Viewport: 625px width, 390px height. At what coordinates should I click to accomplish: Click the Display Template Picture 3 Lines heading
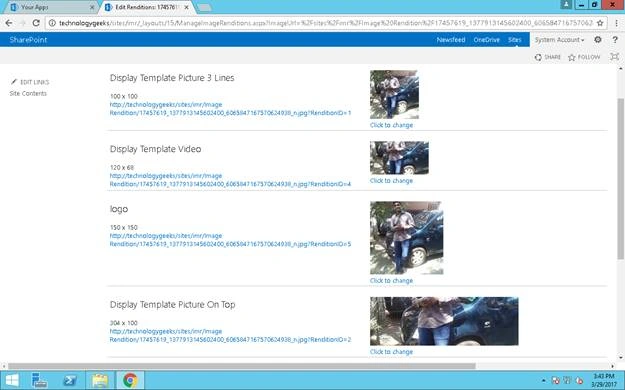pos(172,78)
